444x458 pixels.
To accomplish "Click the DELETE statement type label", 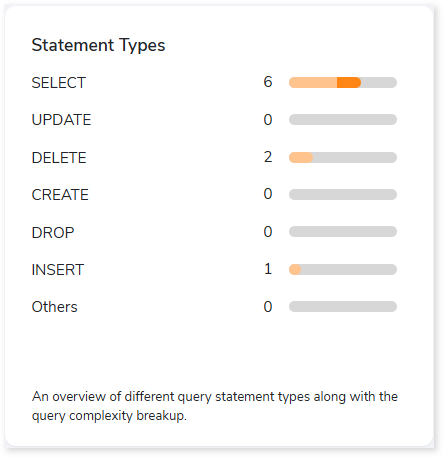I will coord(59,158).
